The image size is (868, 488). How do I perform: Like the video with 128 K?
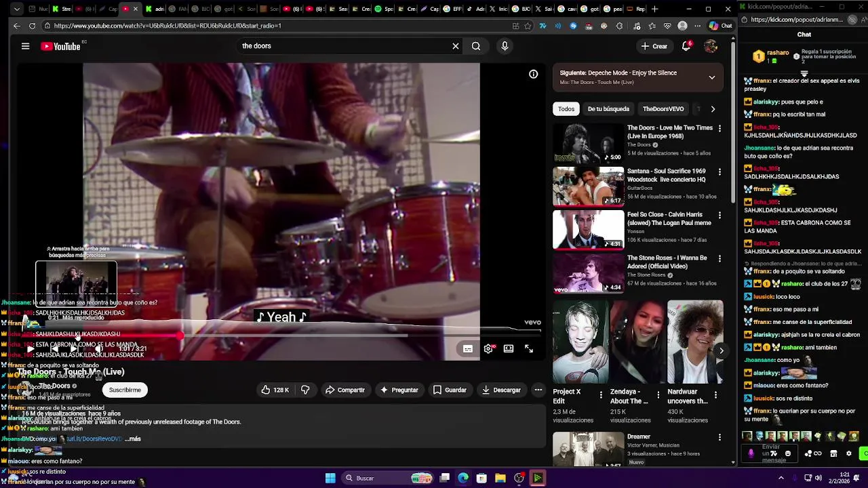tap(275, 390)
